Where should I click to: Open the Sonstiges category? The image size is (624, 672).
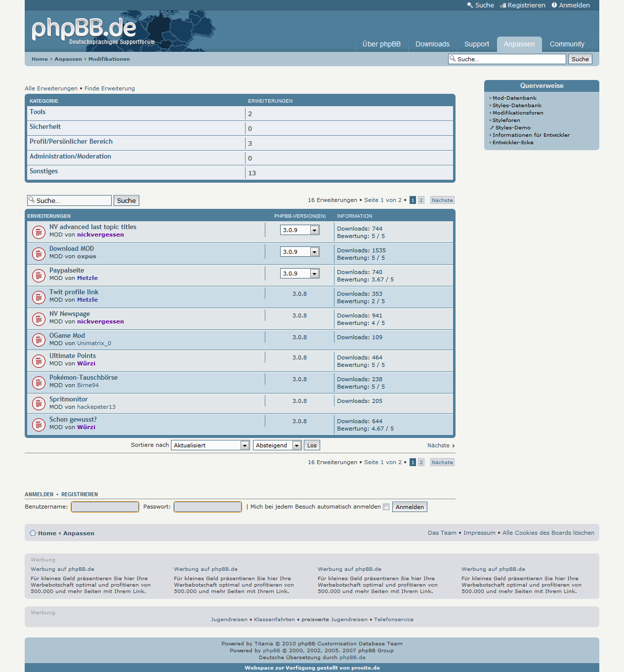click(x=43, y=171)
